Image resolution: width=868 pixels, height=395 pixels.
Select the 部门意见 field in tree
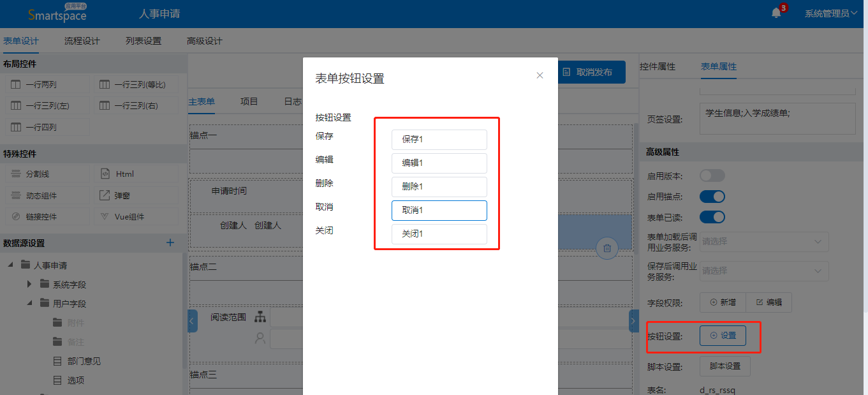tap(84, 361)
